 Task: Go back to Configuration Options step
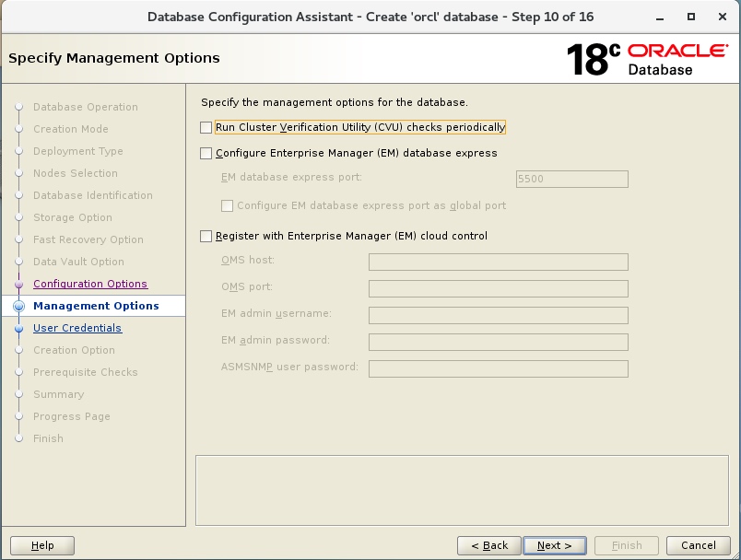coord(88,284)
